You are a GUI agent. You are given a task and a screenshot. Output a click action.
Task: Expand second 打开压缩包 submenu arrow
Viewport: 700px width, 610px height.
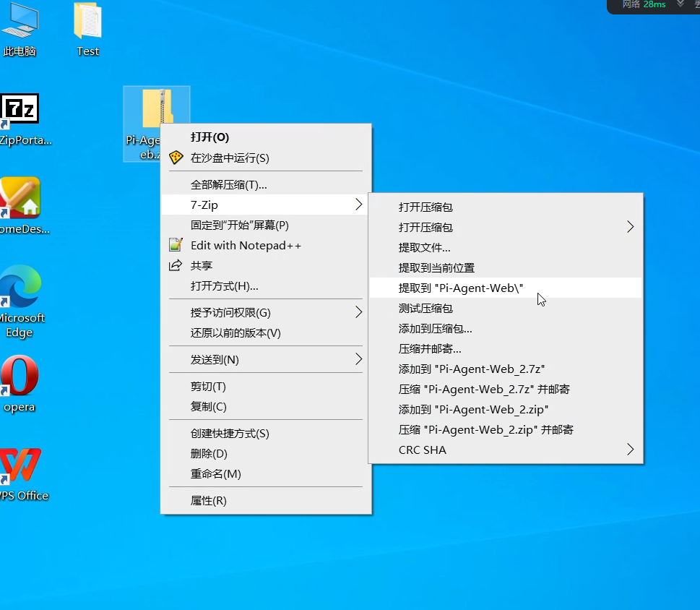tap(630, 227)
